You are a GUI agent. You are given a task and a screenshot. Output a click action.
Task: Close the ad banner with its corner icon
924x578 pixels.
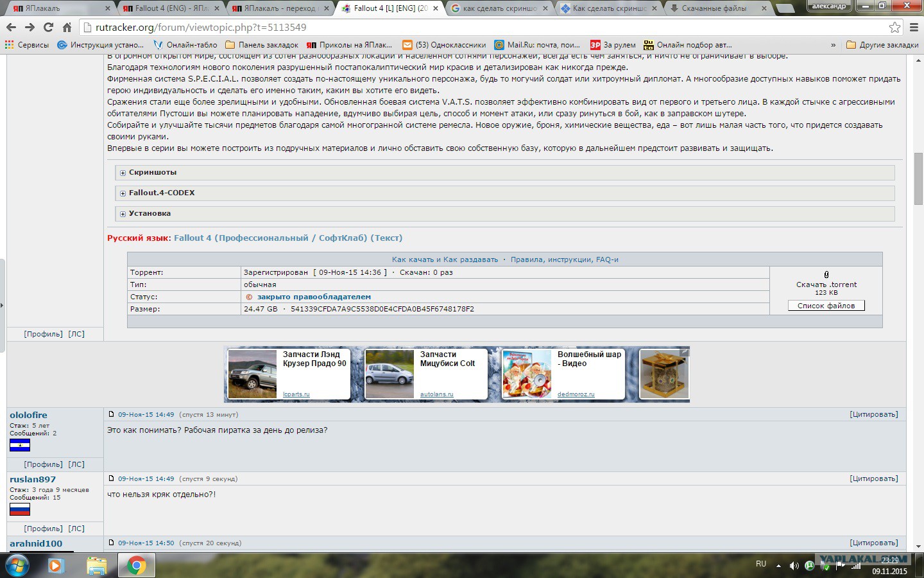coord(685,352)
